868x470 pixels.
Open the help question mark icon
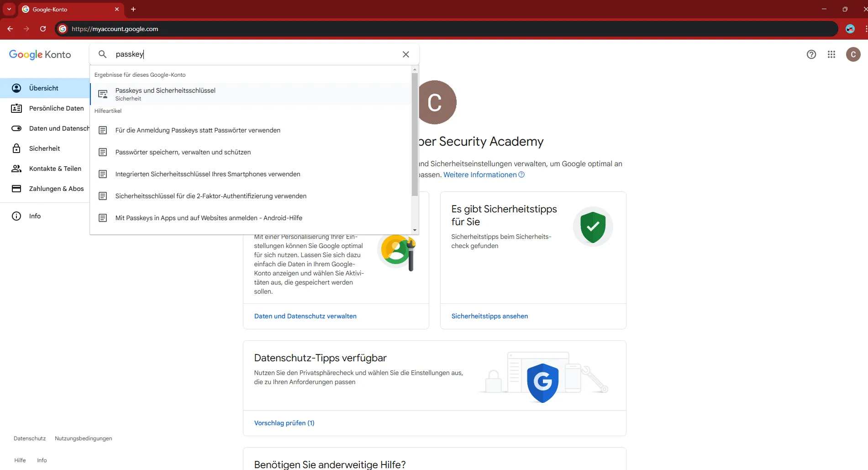point(811,54)
